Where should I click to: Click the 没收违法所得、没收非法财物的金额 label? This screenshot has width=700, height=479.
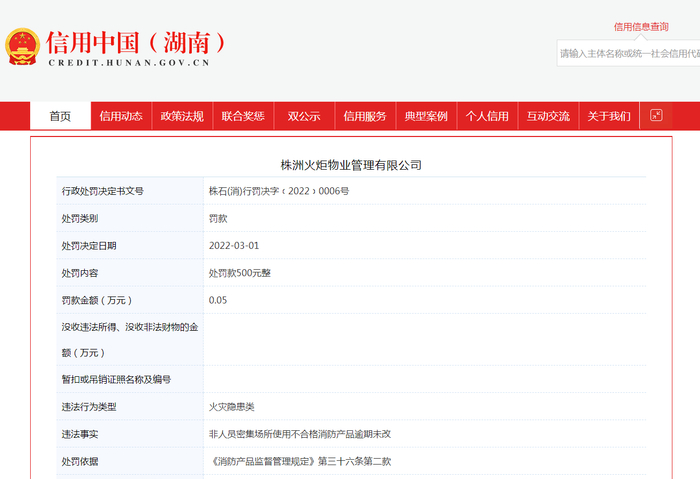(x=129, y=340)
